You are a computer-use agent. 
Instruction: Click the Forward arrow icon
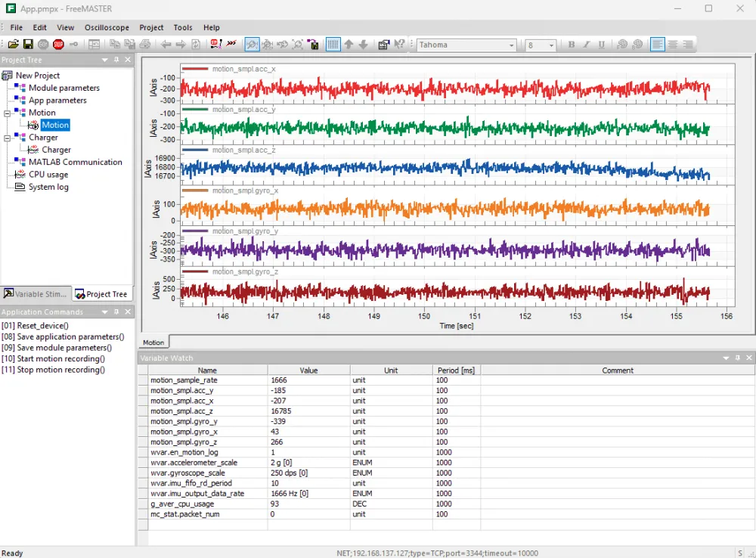pos(181,45)
